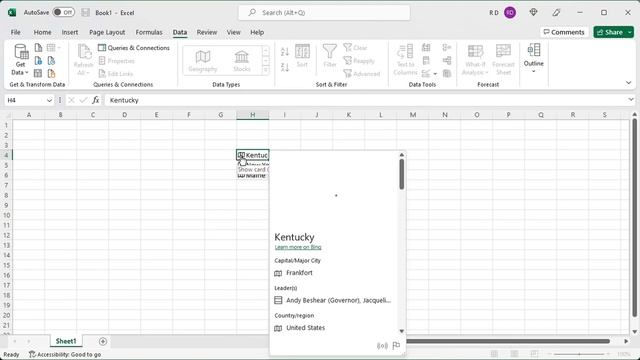Image resolution: width=640 pixels, height=360 pixels.
Task: Add a new sheet
Action: pyautogui.click(x=103, y=341)
